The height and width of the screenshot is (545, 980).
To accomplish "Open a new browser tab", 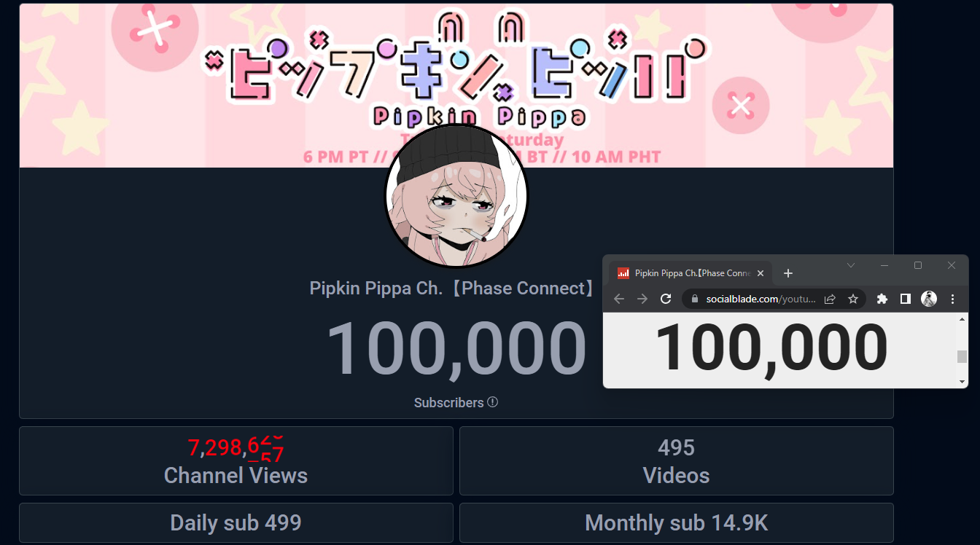I will [x=788, y=273].
